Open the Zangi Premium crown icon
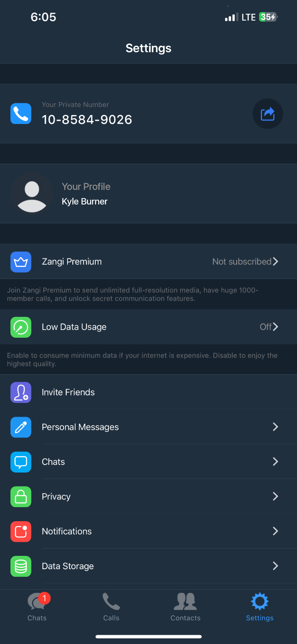 [21, 262]
